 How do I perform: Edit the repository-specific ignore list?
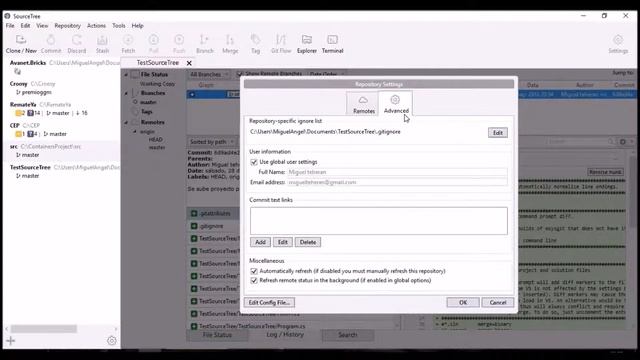click(x=498, y=133)
